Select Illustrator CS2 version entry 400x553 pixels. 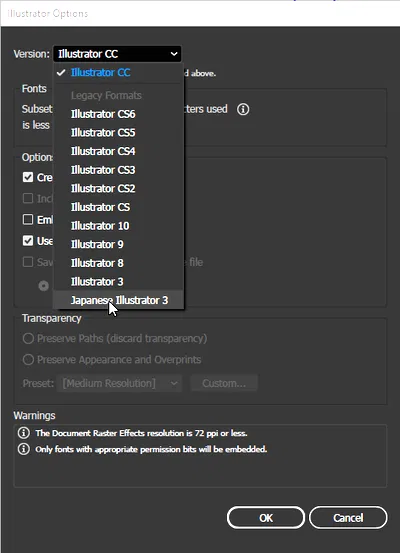pyautogui.click(x=118, y=189)
